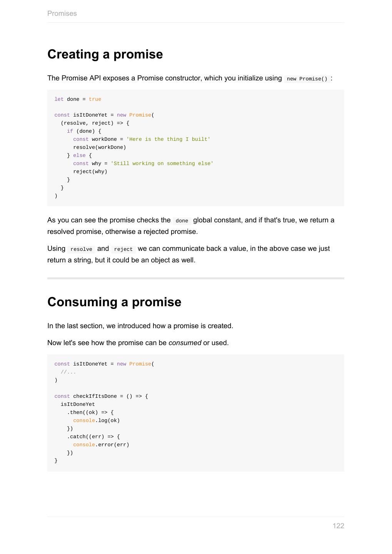Viewport: 392px width, 554px height.
Task: Click the "const checkIfItsDone" code line
Action: point(101,396)
